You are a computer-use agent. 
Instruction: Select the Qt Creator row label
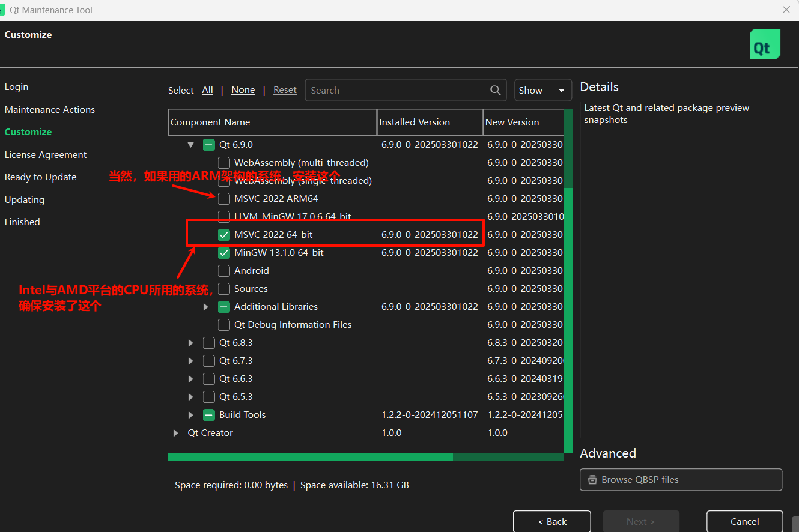point(210,433)
